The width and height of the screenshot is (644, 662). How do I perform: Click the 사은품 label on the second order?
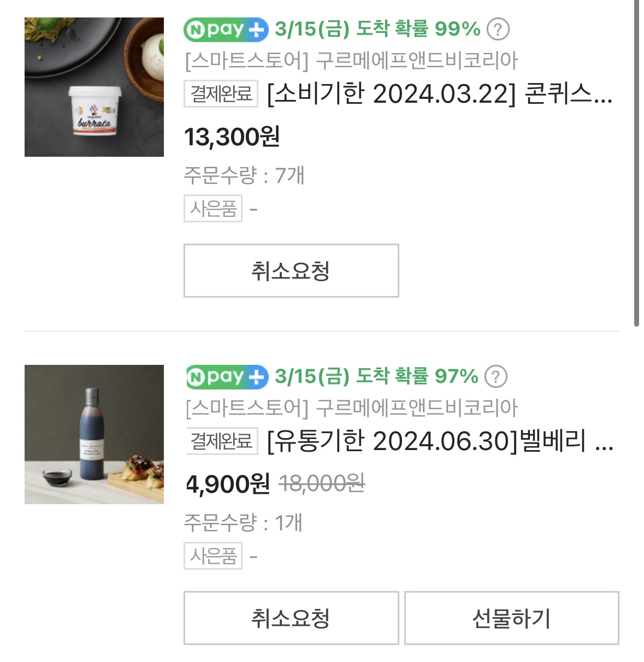(x=213, y=556)
